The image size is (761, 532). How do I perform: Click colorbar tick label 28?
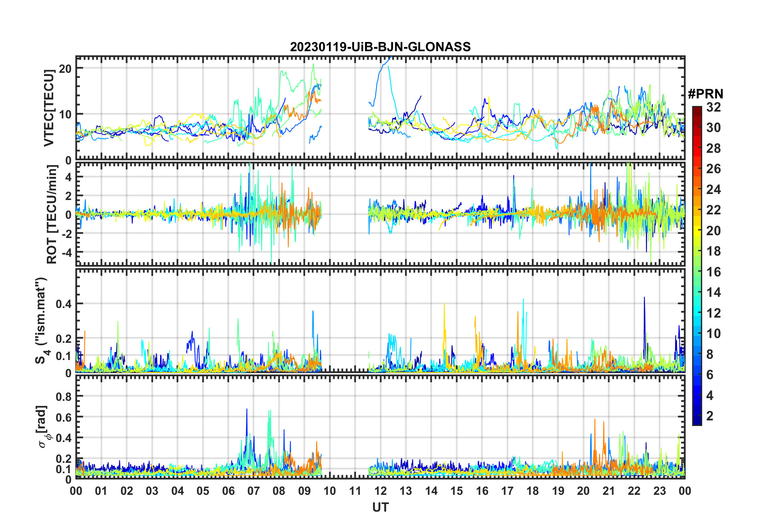(713, 148)
